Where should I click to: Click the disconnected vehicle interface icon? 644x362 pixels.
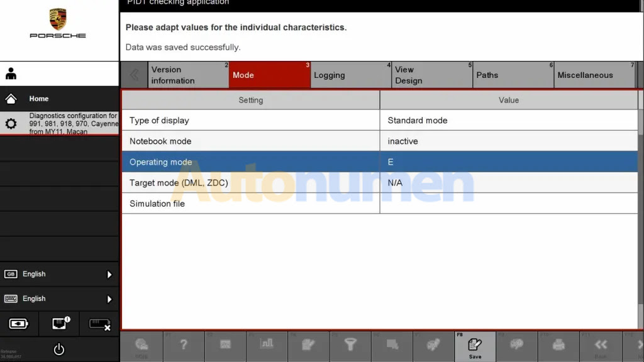(99, 324)
